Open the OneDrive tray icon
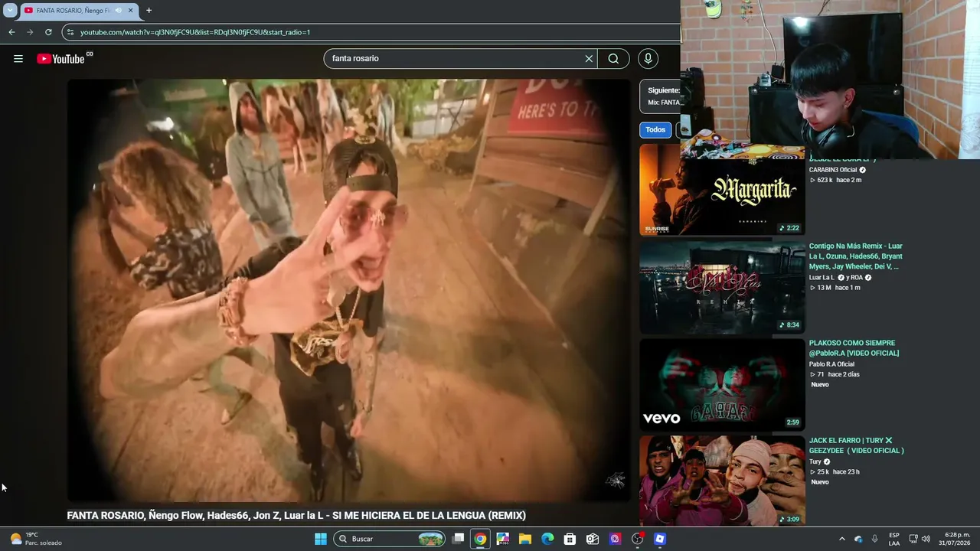980x551 pixels. 858,539
